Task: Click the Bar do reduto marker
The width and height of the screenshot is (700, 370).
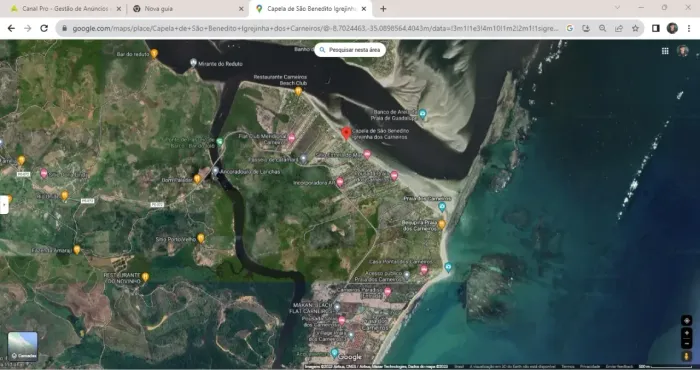Action: (154, 54)
